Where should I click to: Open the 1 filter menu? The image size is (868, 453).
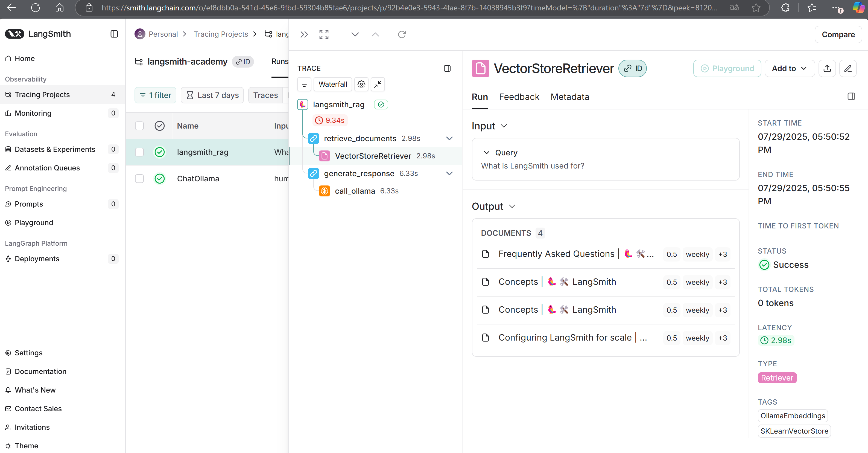(x=155, y=95)
